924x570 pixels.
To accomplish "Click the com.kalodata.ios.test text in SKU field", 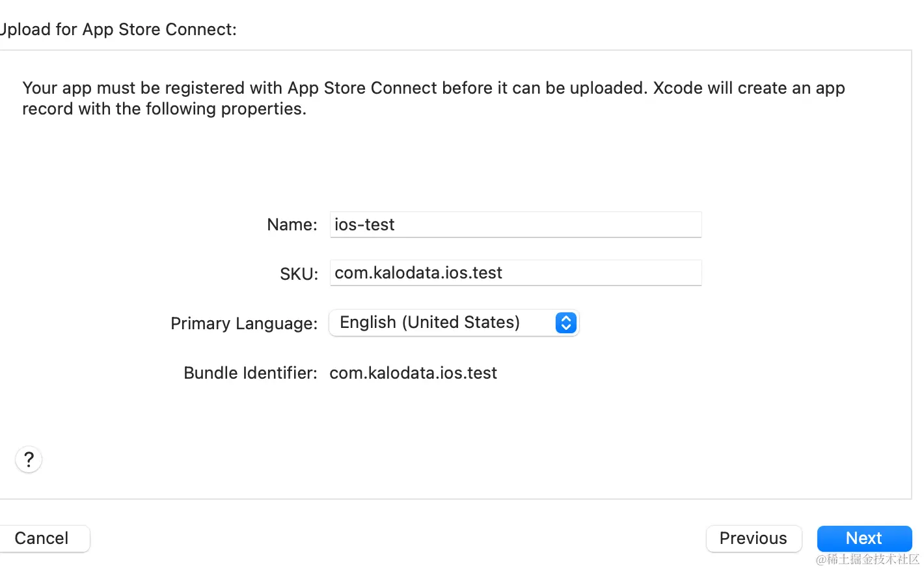I will pyautogui.click(x=418, y=273).
